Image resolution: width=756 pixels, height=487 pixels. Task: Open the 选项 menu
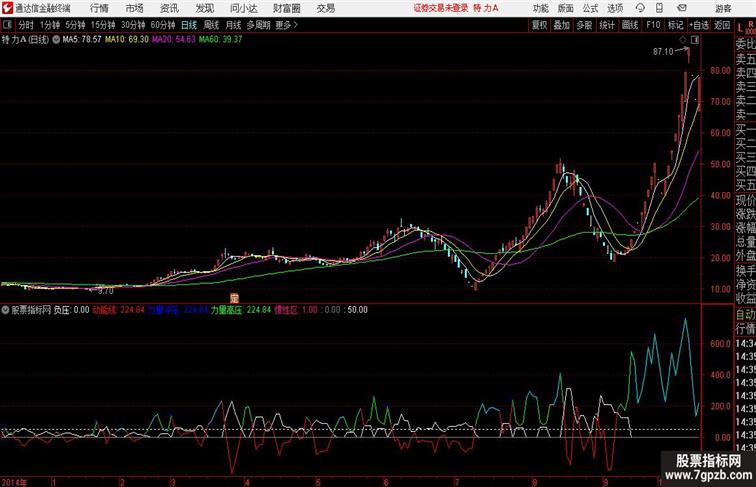pyautogui.click(x=615, y=8)
